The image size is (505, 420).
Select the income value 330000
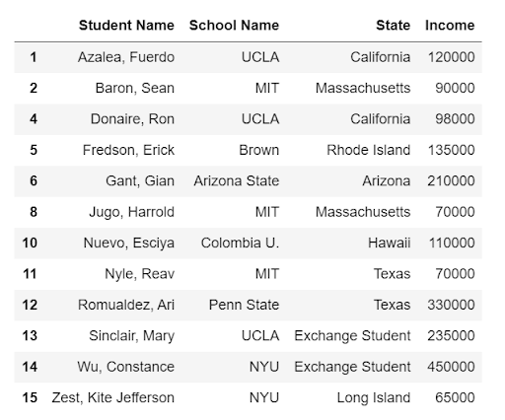point(451,305)
